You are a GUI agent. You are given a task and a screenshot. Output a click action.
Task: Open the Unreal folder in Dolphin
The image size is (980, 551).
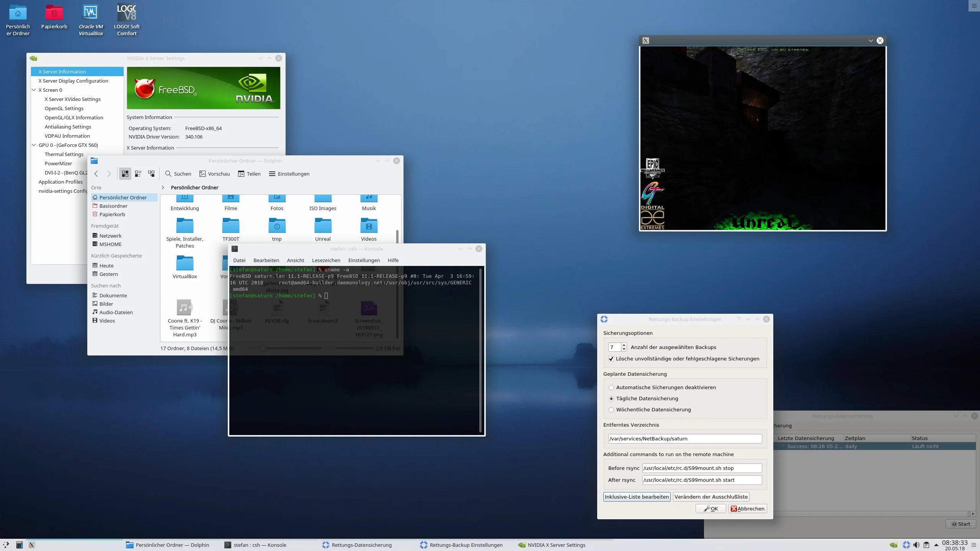point(323,229)
